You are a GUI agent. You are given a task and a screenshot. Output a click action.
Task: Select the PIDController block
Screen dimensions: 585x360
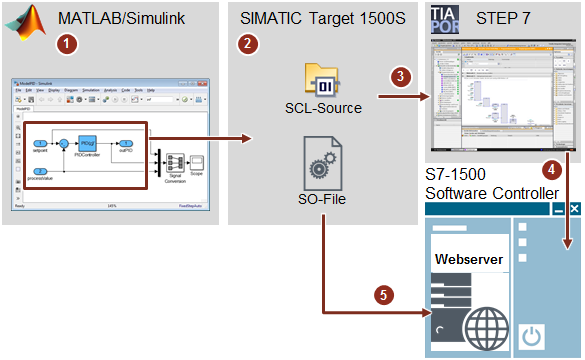[88, 143]
